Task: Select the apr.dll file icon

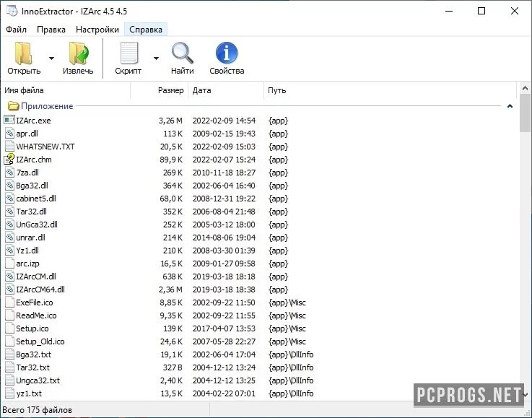Action: 9,134
